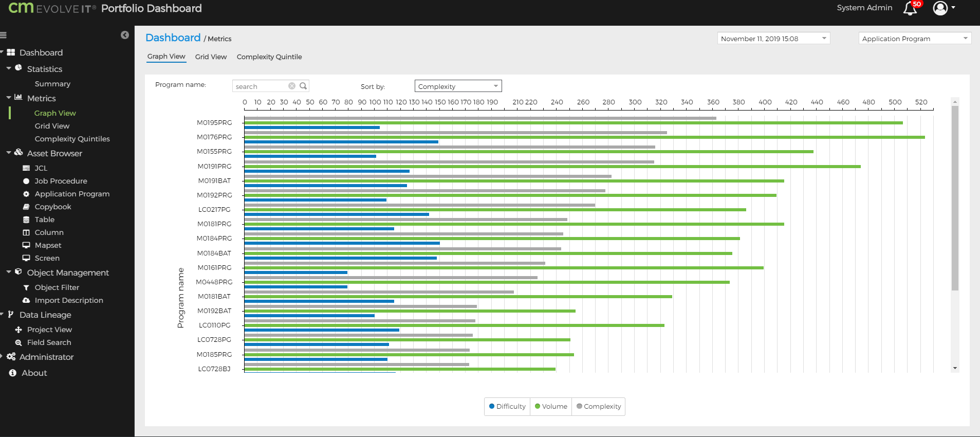Image resolution: width=980 pixels, height=437 pixels.
Task: Open Complexity Quintiles in the sidebar
Action: (x=72, y=139)
